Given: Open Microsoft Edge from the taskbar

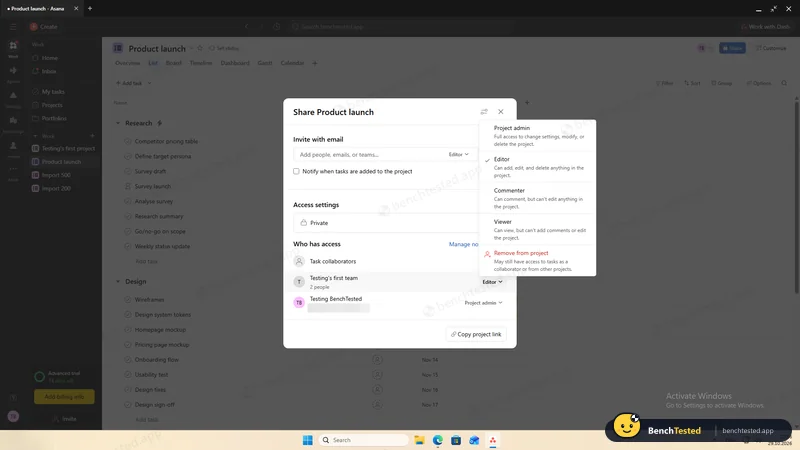Looking at the screenshot, I should click(438, 440).
